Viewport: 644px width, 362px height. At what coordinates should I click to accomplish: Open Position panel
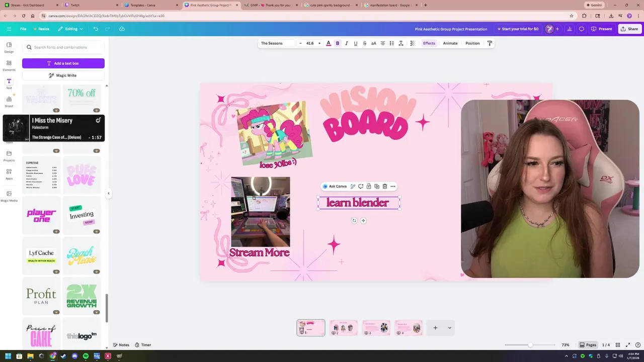472,43
